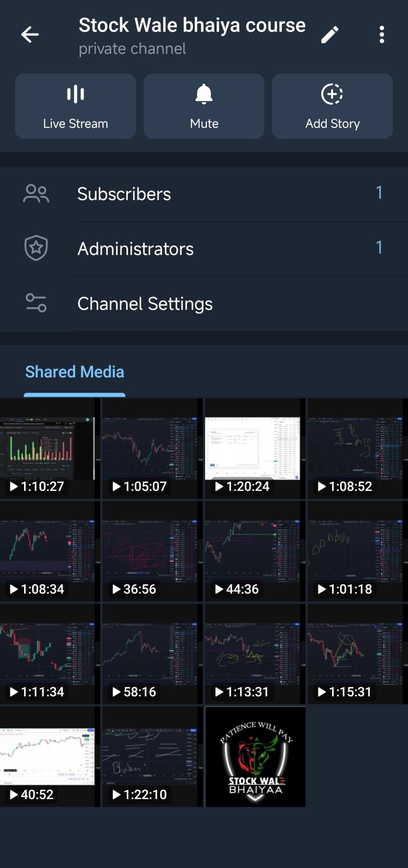Image resolution: width=408 pixels, height=868 pixels.
Task: Tap the back arrow icon
Action: (x=30, y=35)
